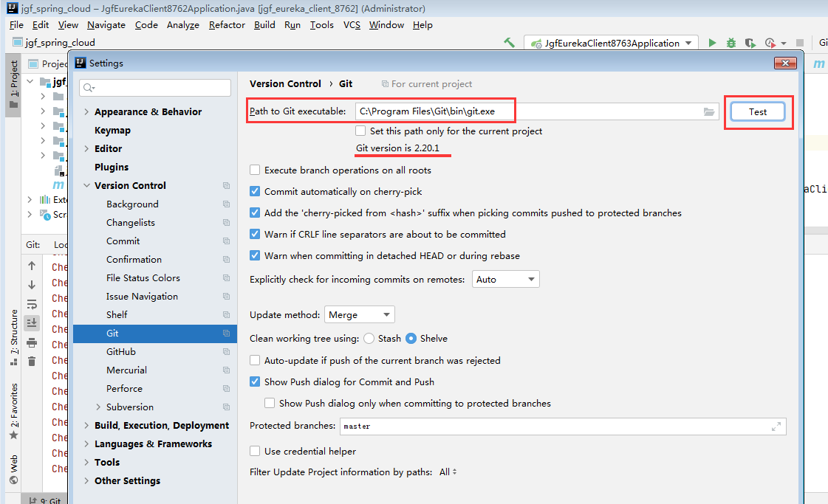Open the Navigate menu

click(x=106, y=25)
